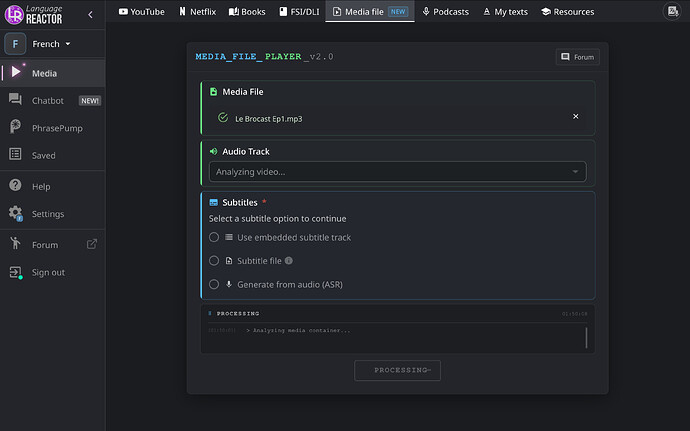Viewport: 690px width, 431px height.
Task: Switch to the YouTube tab
Action: tap(141, 12)
